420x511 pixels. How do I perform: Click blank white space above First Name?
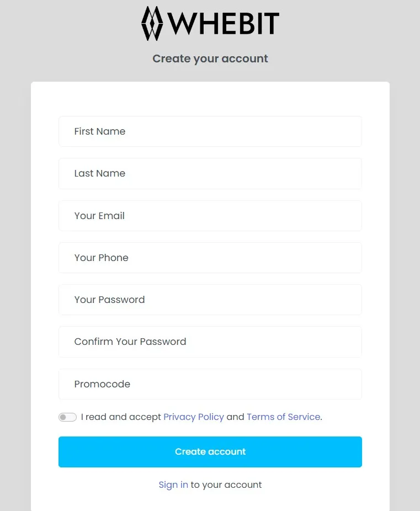210,99
